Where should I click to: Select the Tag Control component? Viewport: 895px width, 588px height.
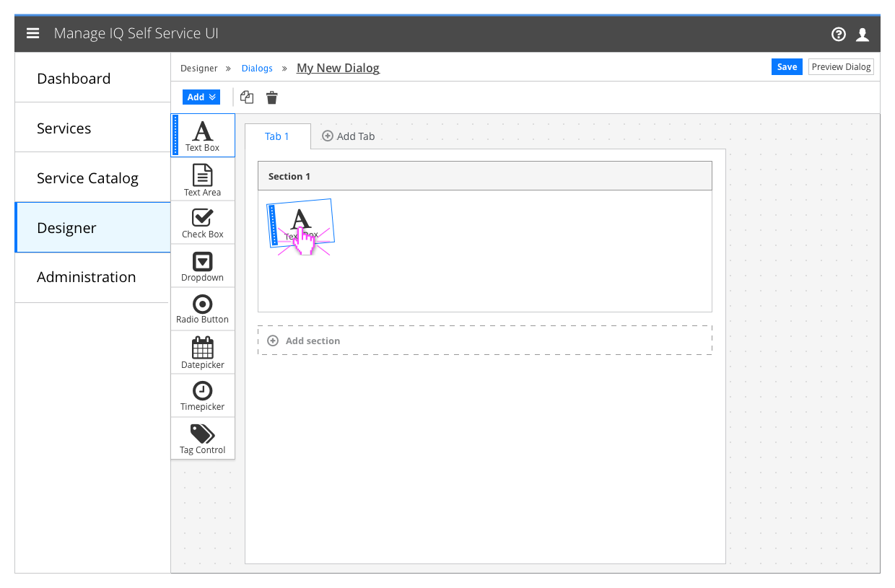pos(203,439)
